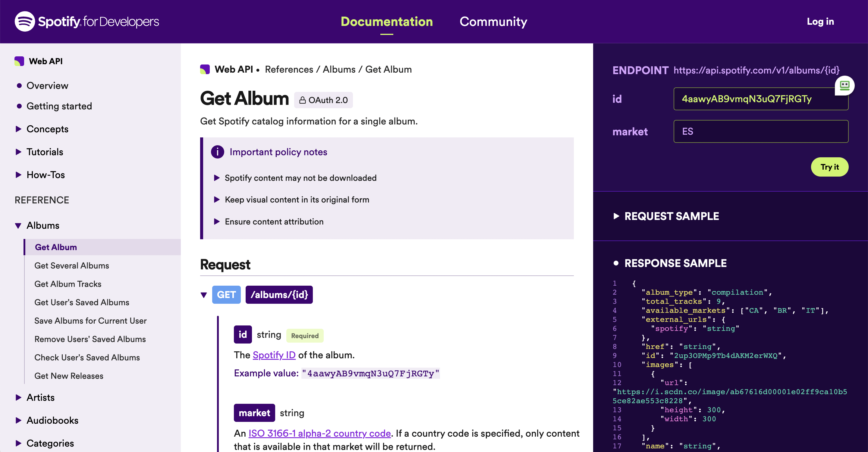
Task: Click the id input field
Action: [x=761, y=99]
